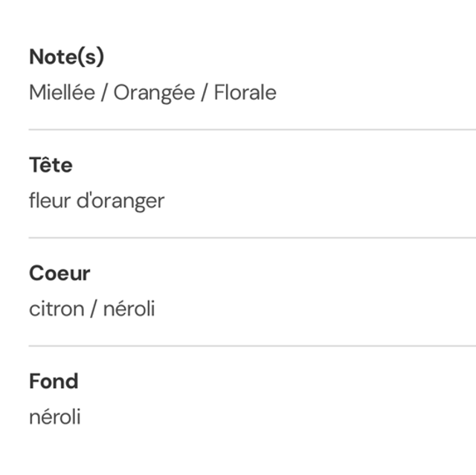Click the slash between Orangée and Florale
The image size is (476, 475).
[206, 93]
